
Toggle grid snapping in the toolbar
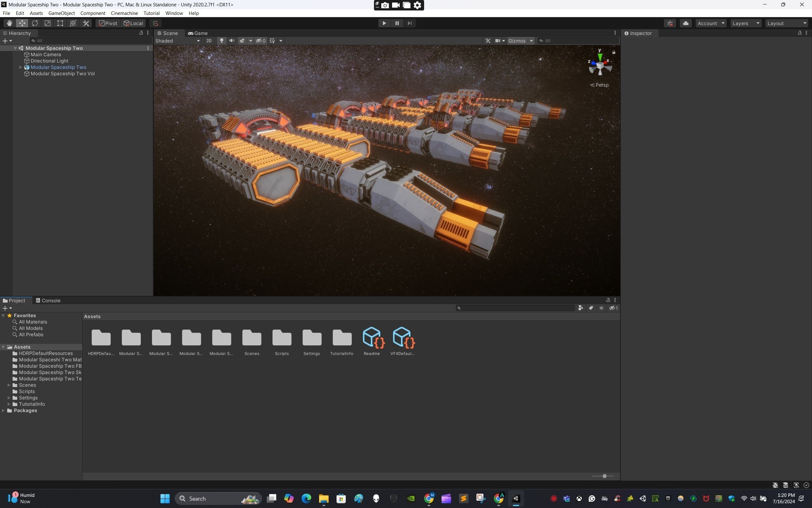(x=155, y=23)
